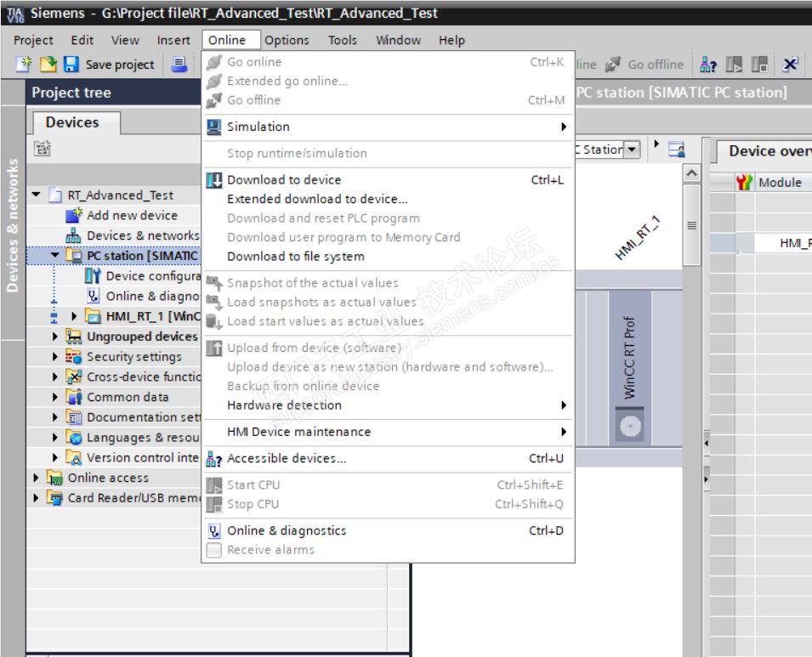Viewport: 812px width, 657px height.
Task: Click the Open project folder icon
Action: (48, 65)
